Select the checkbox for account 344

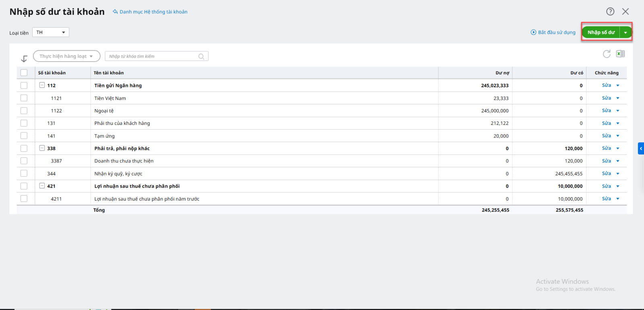[x=24, y=174]
